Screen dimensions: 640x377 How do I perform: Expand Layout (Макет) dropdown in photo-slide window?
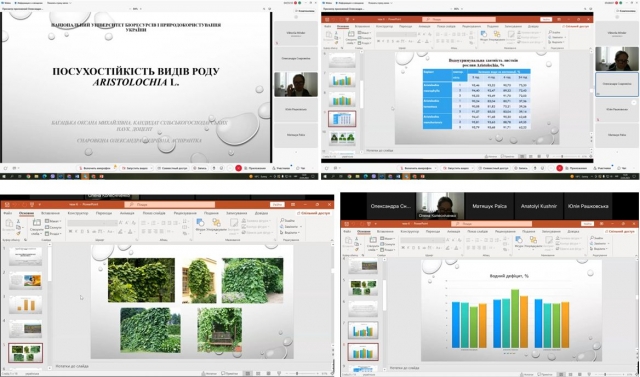click(x=53, y=221)
